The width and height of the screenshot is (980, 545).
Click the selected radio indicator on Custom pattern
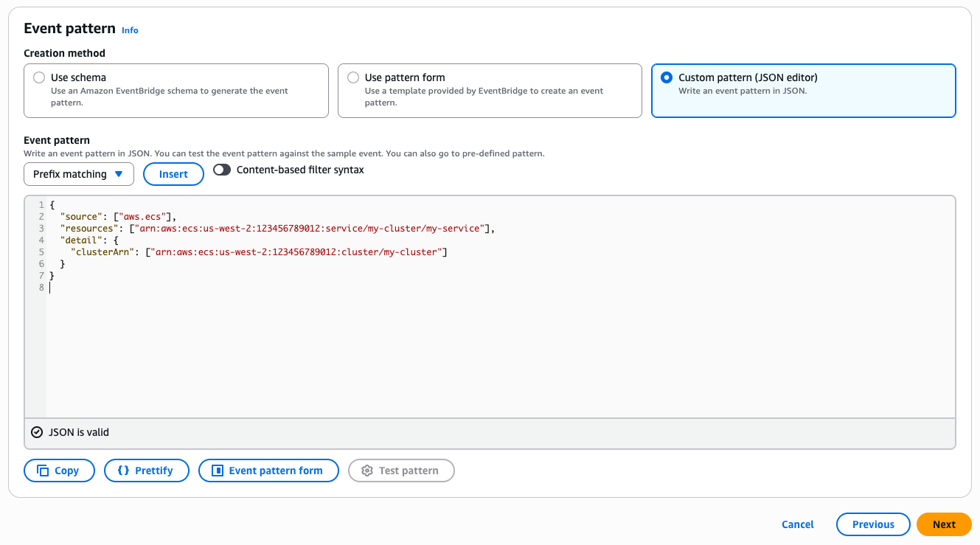pyautogui.click(x=665, y=77)
